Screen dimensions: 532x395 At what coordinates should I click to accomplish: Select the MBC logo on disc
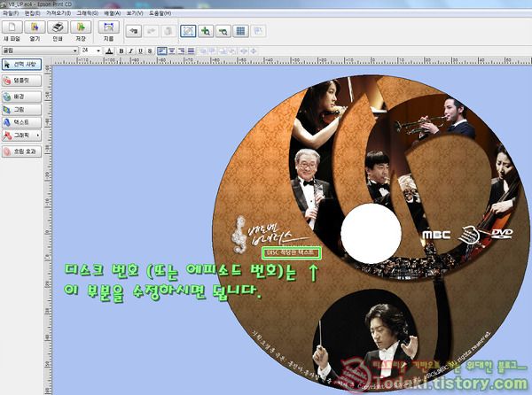point(436,235)
